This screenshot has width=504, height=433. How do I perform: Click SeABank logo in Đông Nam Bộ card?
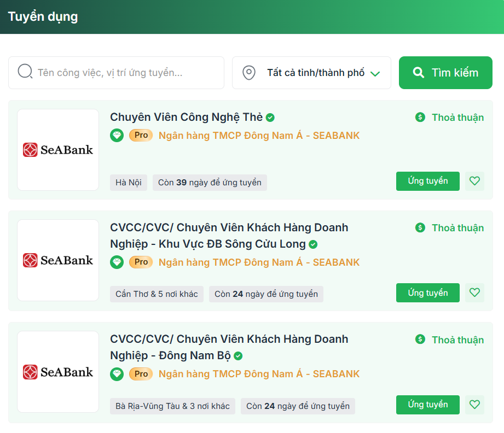coord(58,372)
